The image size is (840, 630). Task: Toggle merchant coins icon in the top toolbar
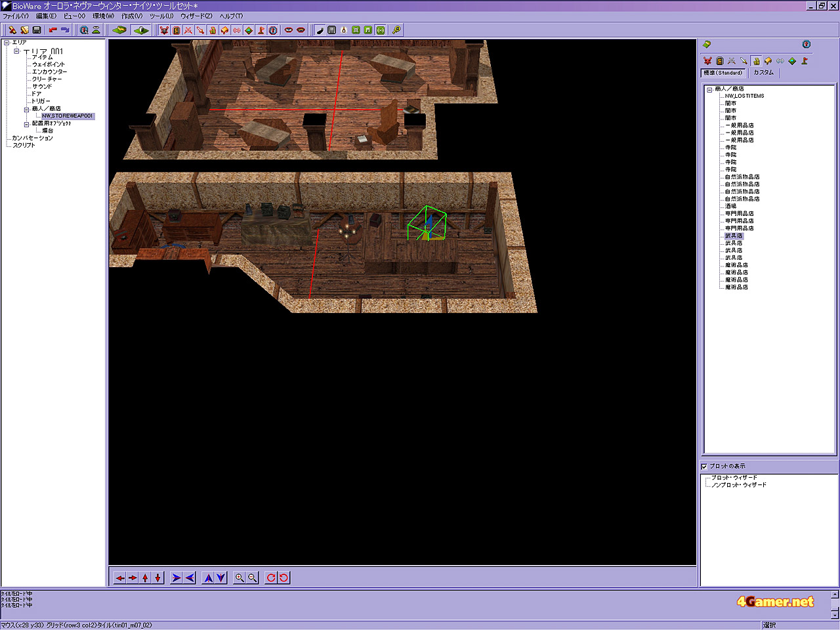pos(212,30)
